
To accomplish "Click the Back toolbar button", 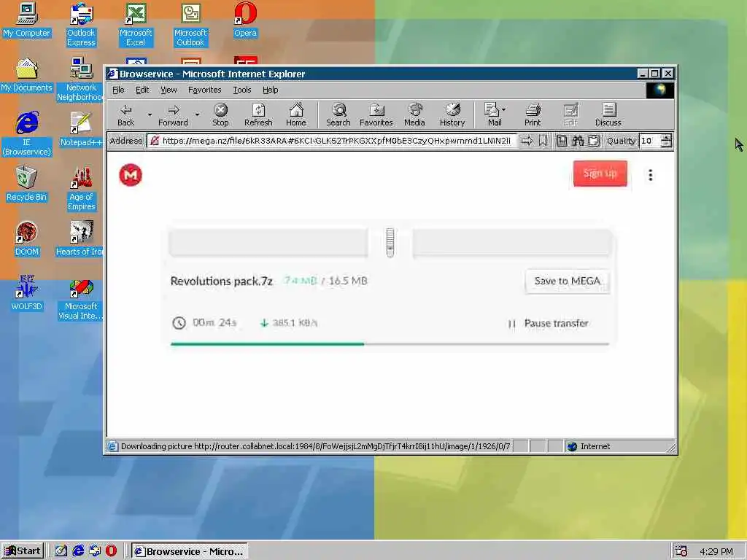I will pyautogui.click(x=125, y=115).
